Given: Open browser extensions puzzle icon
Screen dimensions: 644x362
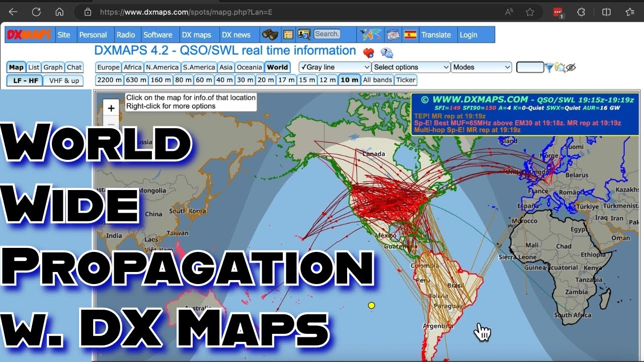Looking at the screenshot, I should 581,12.
